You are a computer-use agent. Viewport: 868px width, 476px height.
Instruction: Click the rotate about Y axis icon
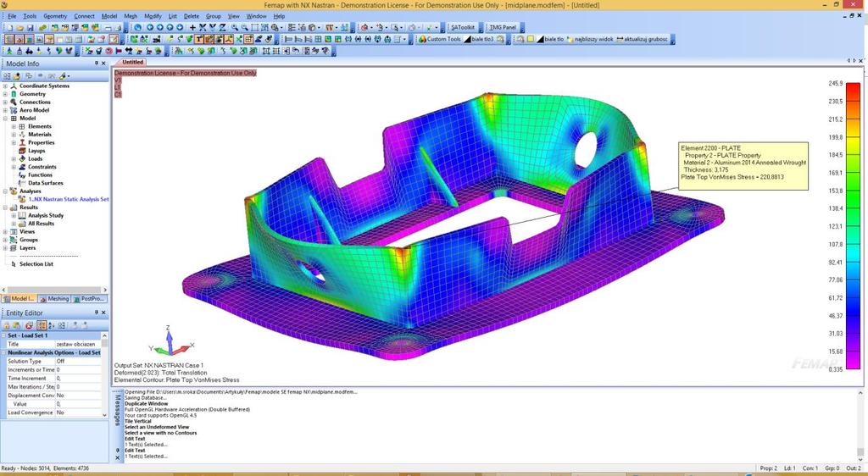coord(213,27)
